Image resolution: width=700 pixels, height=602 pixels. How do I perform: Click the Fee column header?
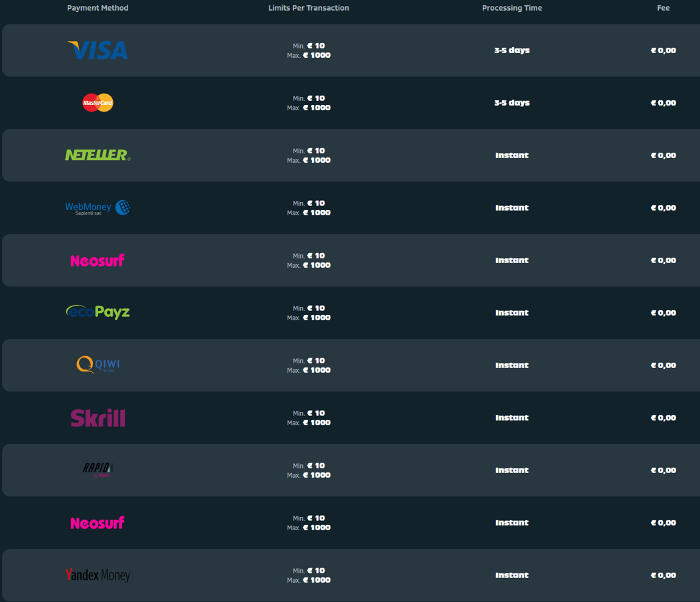tap(663, 8)
